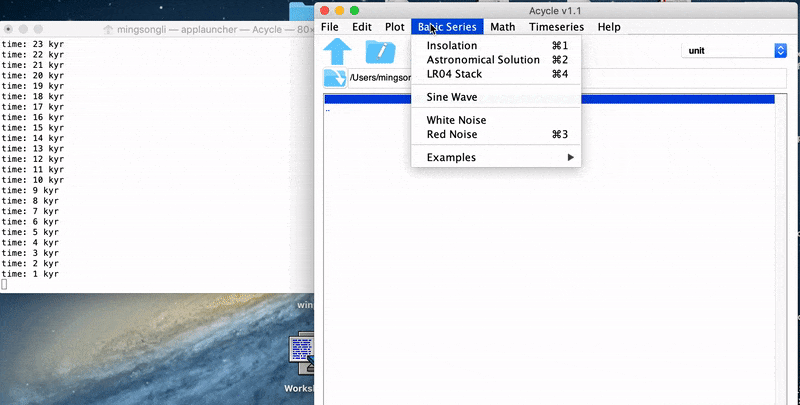Select White Noise menu entry
The image size is (800, 405).
(496, 120)
